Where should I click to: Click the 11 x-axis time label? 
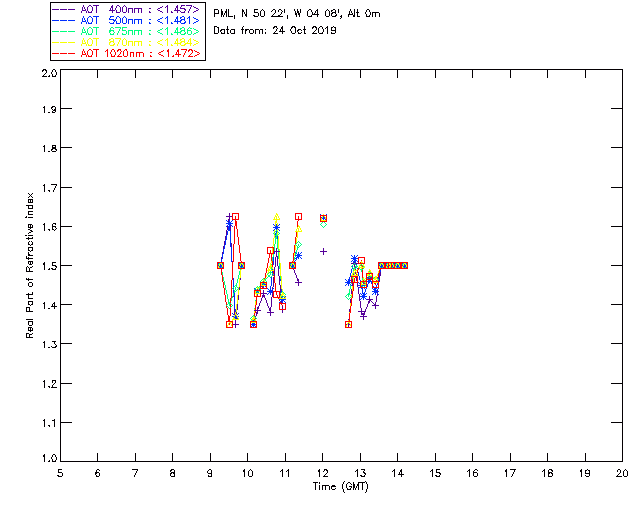click(x=285, y=473)
